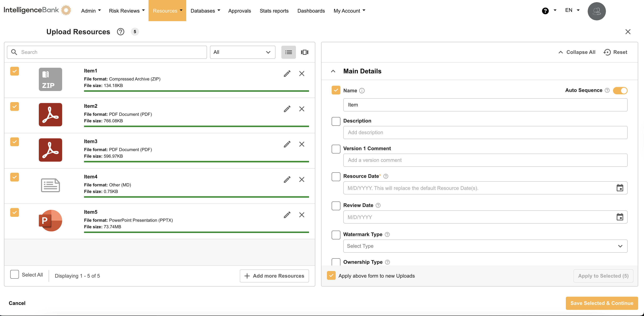This screenshot has height=316, width=644.
Task: Click the pencil edit icon for Item1
Action: pyautogui.click(x=287, y=73)
